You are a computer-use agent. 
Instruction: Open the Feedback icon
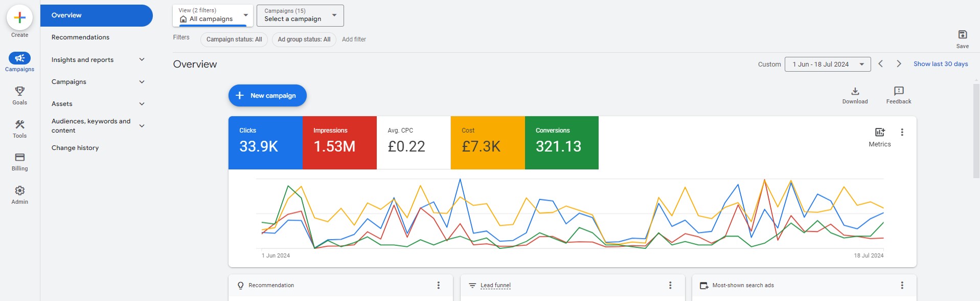pos(898,92)
